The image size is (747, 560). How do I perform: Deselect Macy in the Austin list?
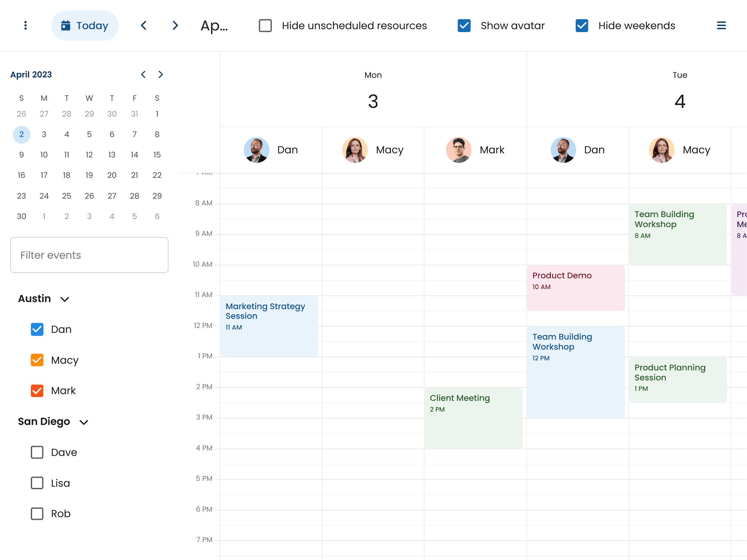coord(37,360)
